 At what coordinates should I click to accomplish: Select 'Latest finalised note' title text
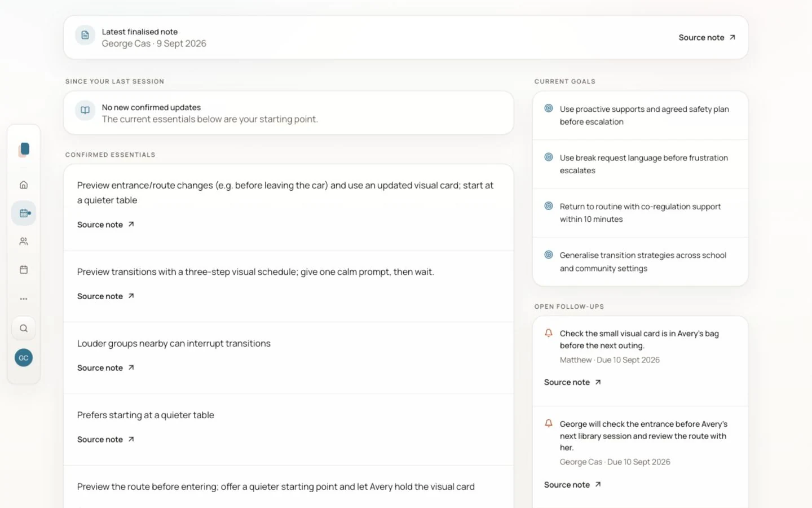[x=140, y=32]
